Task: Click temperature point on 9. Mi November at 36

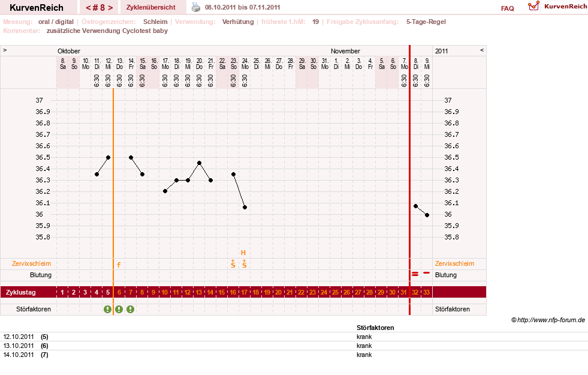Action: coord(427,215)
